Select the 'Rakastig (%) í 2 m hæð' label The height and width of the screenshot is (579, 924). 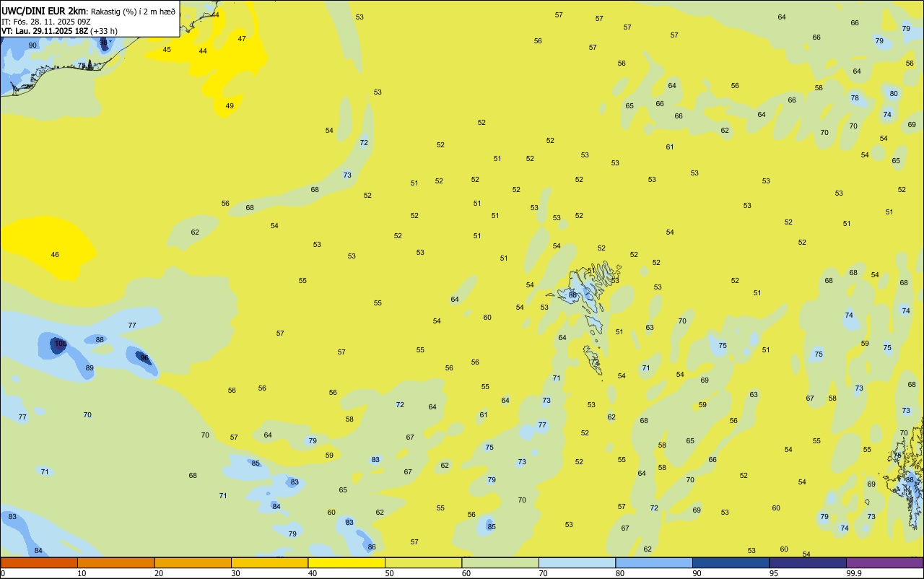tap(133, 12)
